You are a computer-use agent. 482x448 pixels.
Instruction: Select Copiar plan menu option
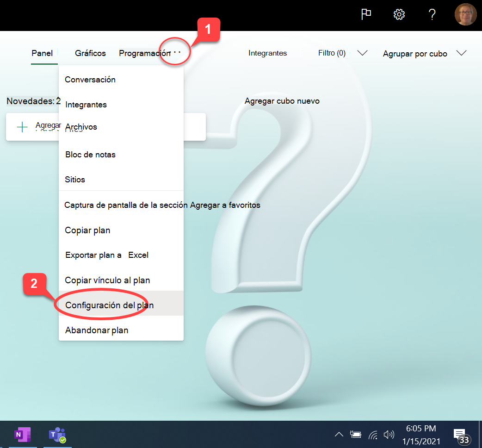(x=121, y=230)
